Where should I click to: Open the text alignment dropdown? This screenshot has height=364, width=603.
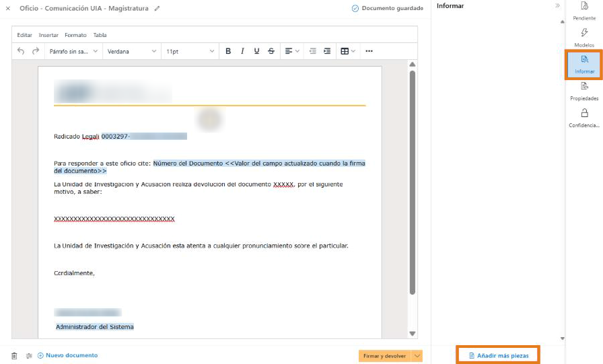coord(292,51)
